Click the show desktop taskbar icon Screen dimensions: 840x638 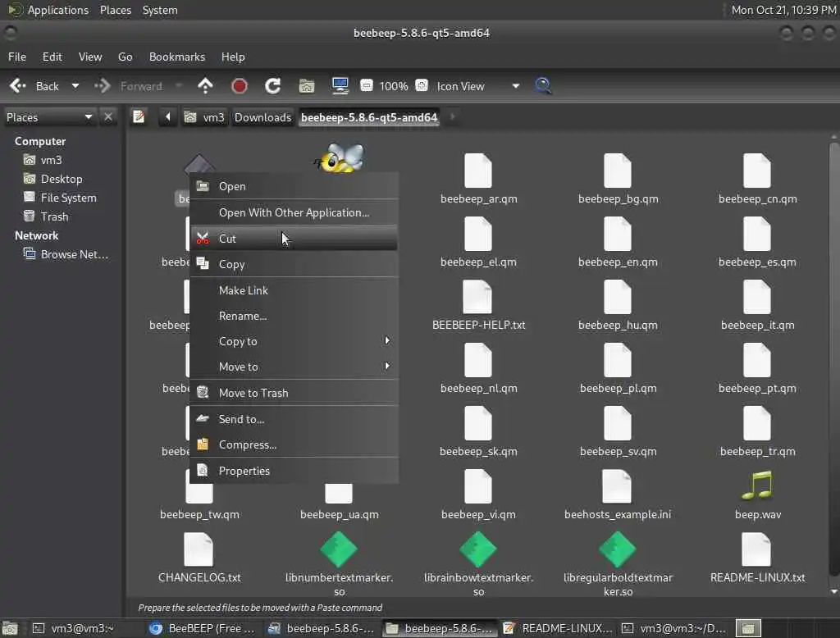[10, 628]
